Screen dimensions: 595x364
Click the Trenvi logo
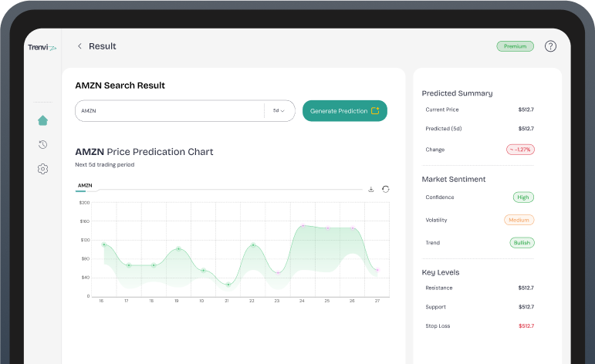(x=42, y=47)
